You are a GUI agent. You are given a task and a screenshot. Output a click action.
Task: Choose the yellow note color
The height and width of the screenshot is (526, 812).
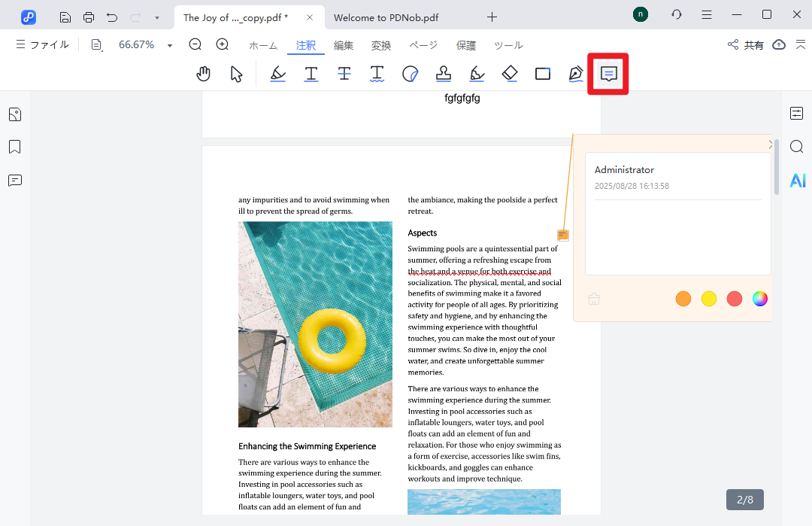coord(709,299)
